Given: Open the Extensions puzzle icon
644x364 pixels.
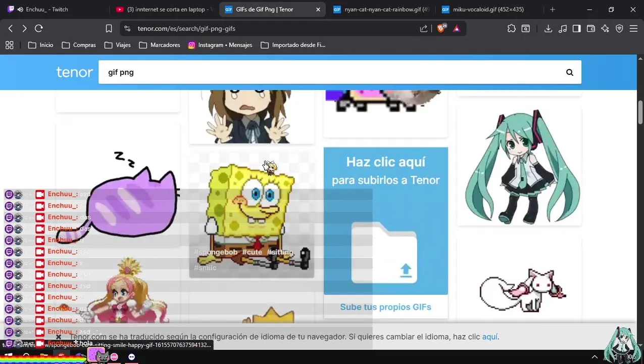Looking at the screenshot, I should coord(512,29).
